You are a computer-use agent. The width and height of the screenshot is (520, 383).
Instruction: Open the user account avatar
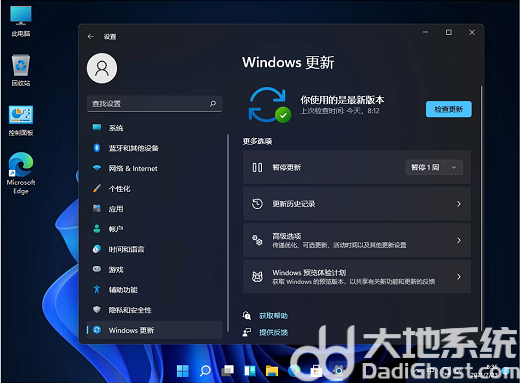tap(102, 68)
